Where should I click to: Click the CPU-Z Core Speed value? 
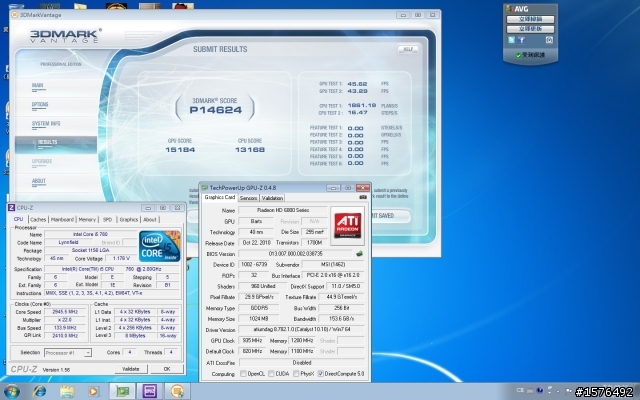65,312
